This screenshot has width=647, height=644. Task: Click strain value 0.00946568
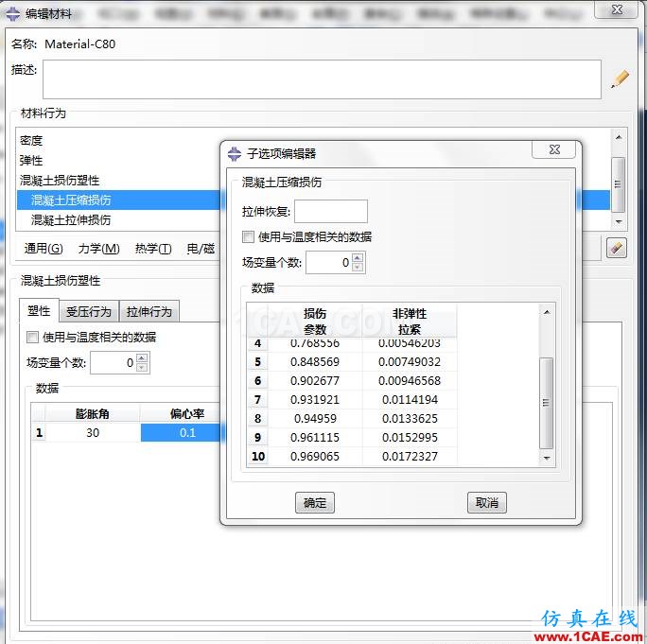(410, 381)
